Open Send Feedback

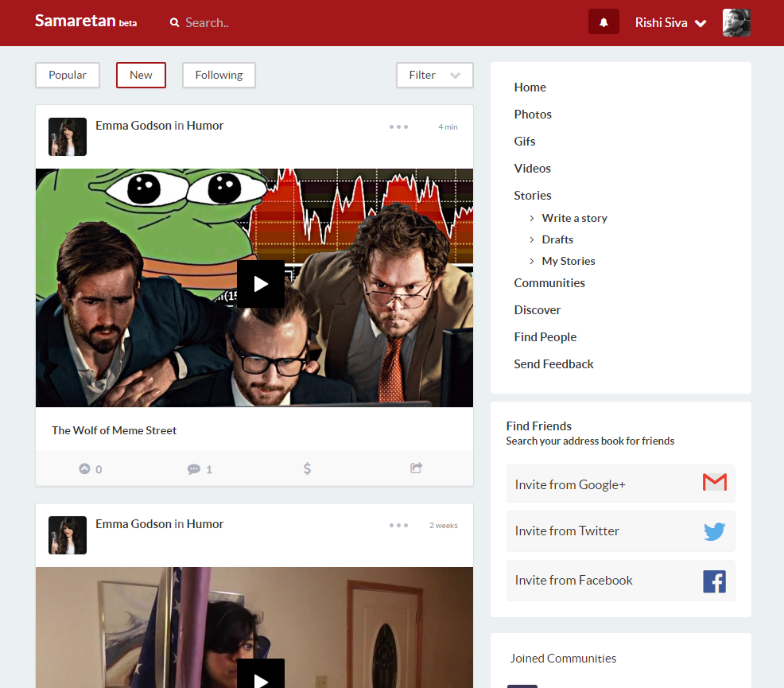click(553, 364)
